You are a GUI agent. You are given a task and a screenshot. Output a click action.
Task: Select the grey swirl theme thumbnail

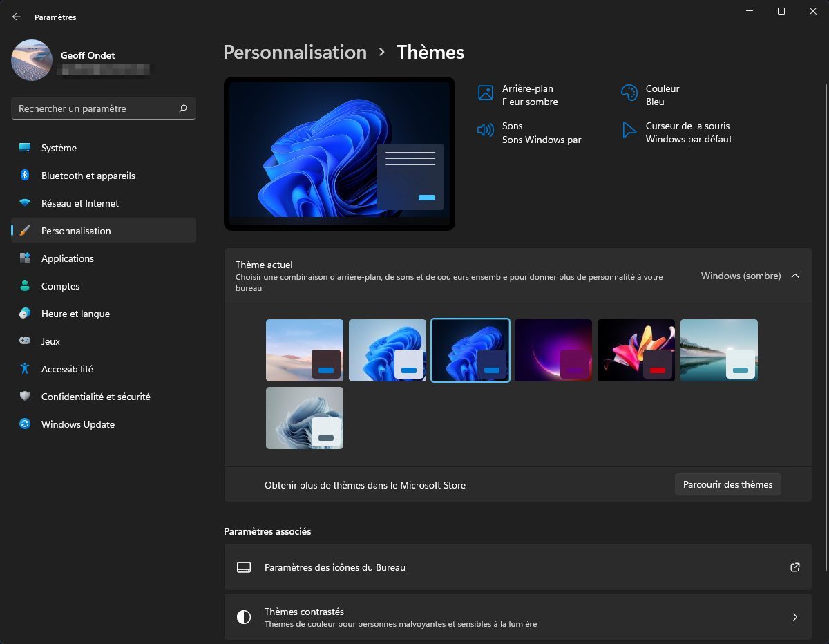305,418
